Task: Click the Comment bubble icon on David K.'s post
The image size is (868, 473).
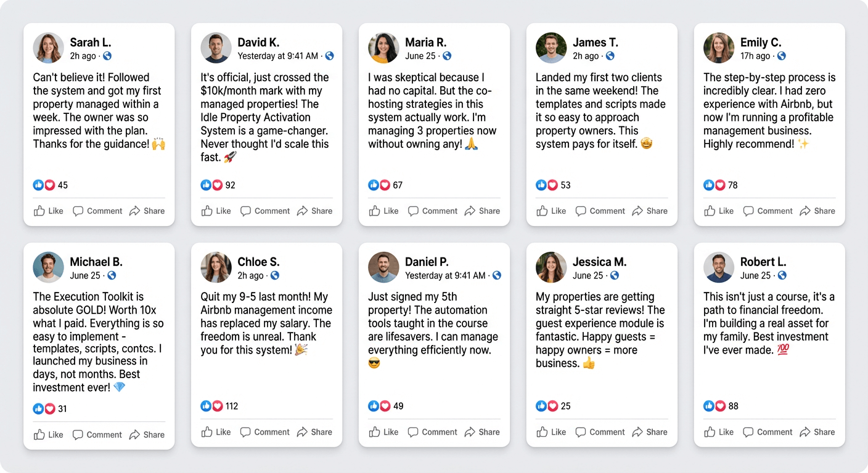Action: click(245, 211)
